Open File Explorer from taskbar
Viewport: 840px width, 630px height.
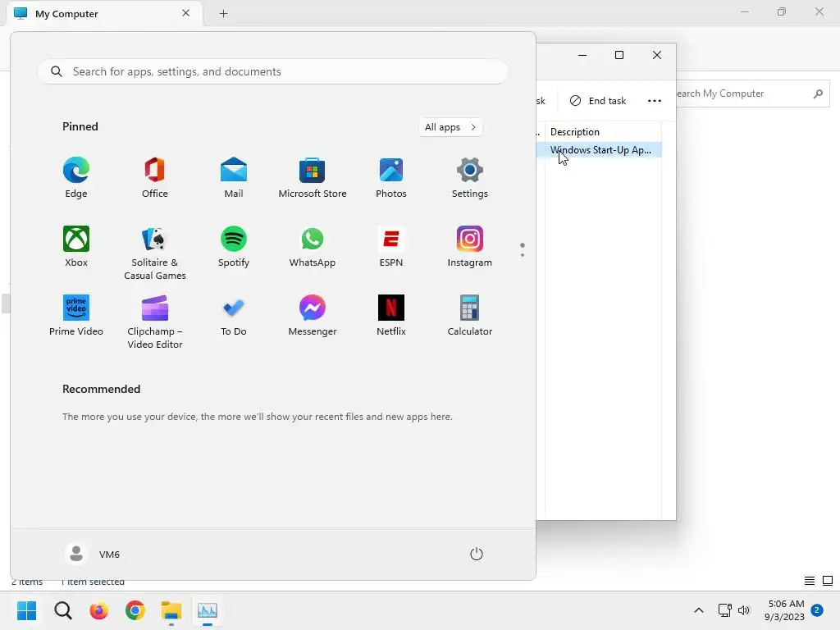(171, 610)
